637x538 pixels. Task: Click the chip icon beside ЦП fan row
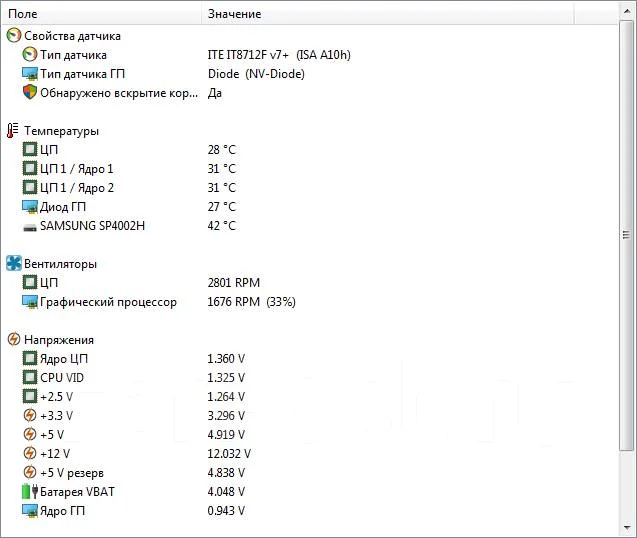point(30,282)
